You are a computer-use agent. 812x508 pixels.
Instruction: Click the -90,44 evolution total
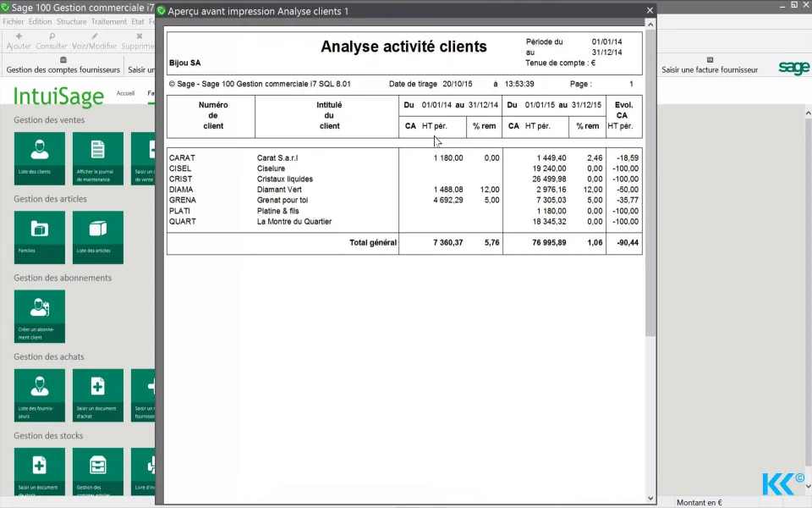628,243
